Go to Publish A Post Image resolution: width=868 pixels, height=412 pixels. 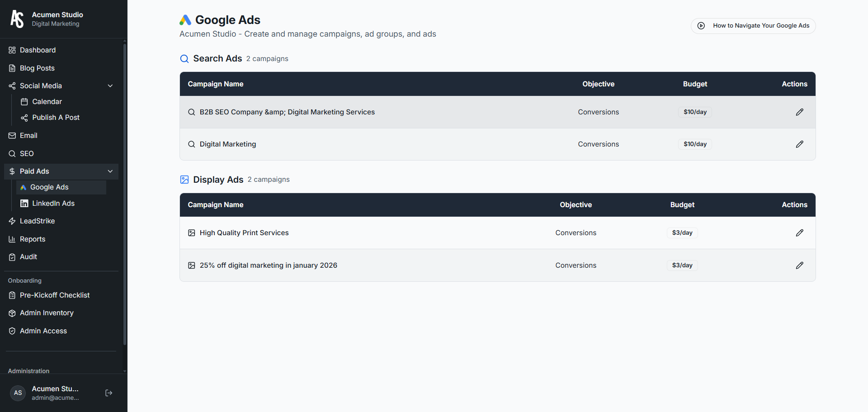pyautogui.click(x=61, y=118)
